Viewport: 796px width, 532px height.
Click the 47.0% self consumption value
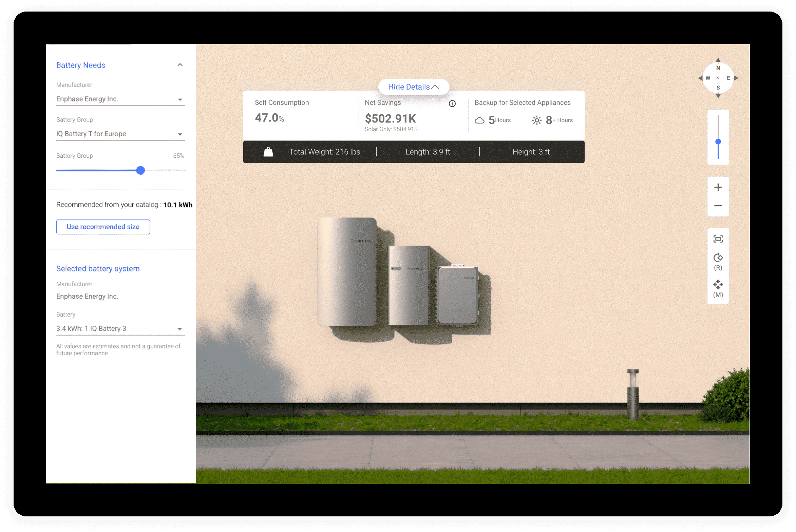[x=269, y=118]
